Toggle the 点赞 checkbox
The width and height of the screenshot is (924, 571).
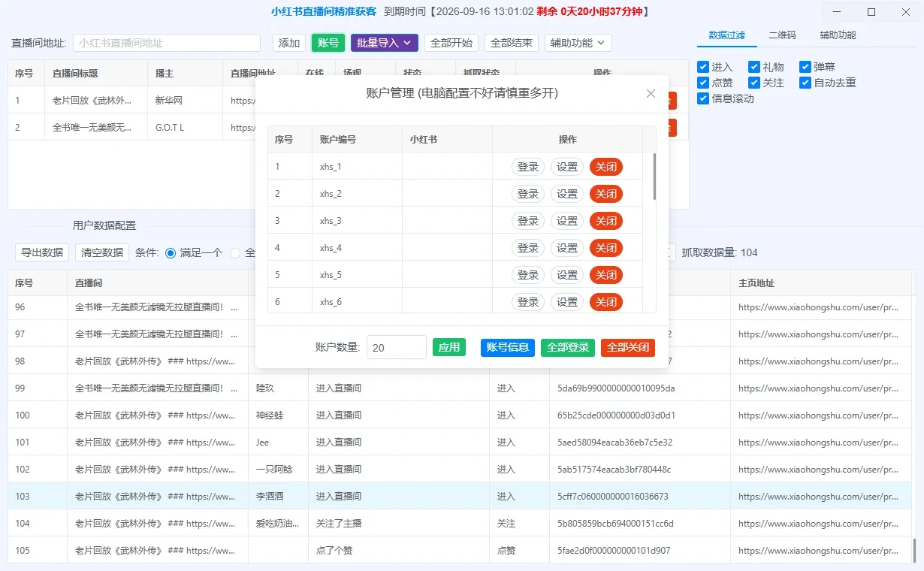pos(703,83)
